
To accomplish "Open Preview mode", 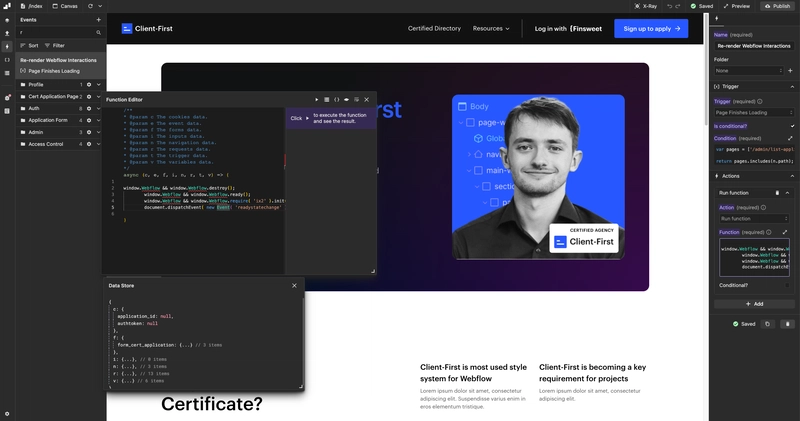I will [x=737, y=6].
